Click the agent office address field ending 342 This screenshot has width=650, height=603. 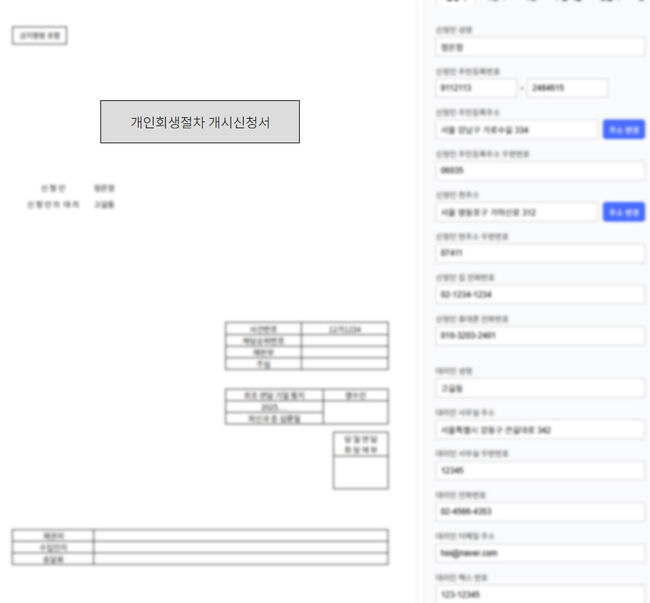pyautogui.click(x=540, y=430)
